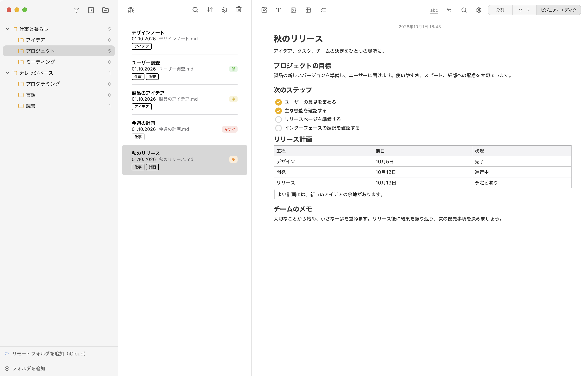Screen dimensions: 588x376
Task: Switch to 分割 view tab
Action: 500,10
